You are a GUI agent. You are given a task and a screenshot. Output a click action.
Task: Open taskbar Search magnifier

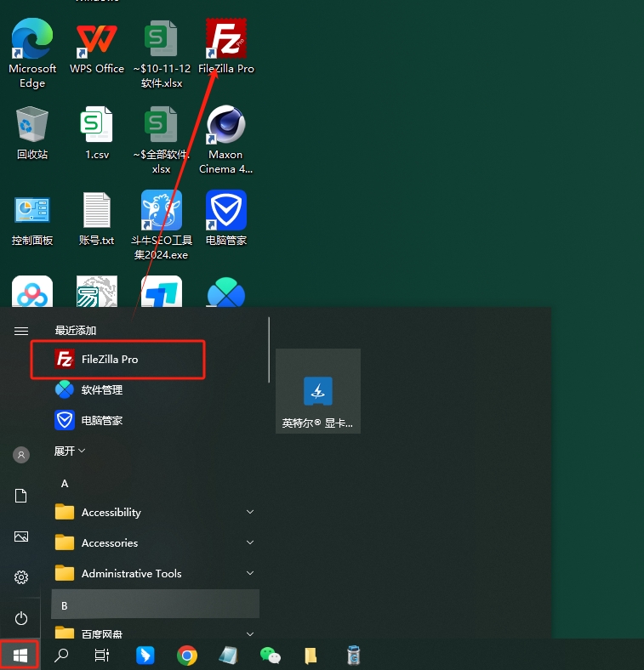click(x=61, y=655)
